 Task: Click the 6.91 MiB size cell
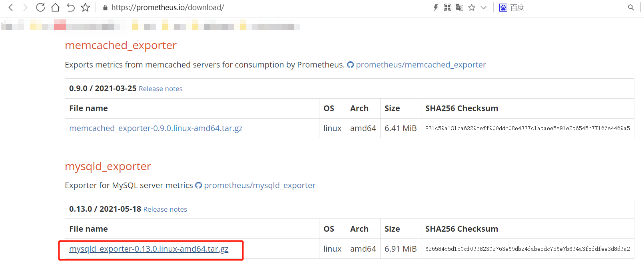coord(401,249)
